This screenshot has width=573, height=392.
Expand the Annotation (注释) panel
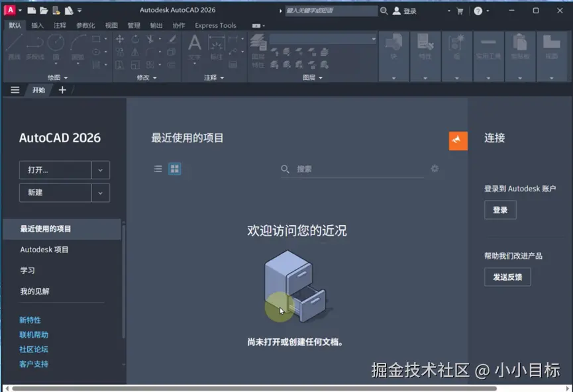[214, 77]
